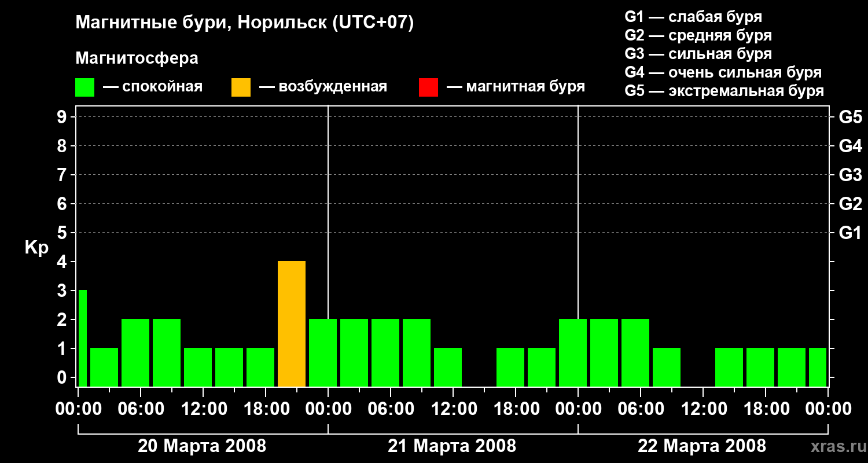Click the G2 label on the right axis

pyautogui.click(x=850, y=204)
